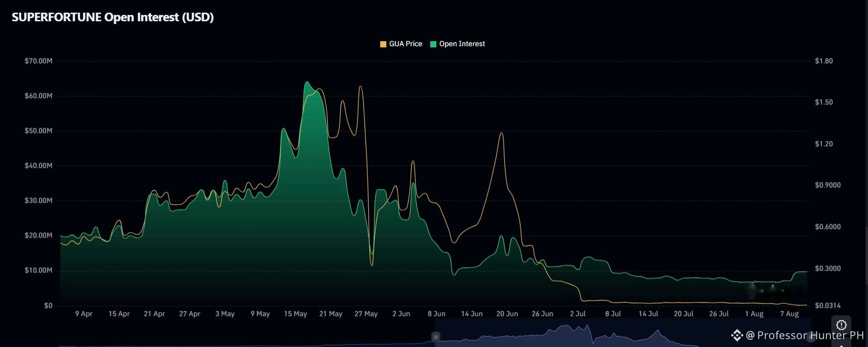Click the 9 Apr date label
Screen dimensions: 868x347
(x=84, y=314)
